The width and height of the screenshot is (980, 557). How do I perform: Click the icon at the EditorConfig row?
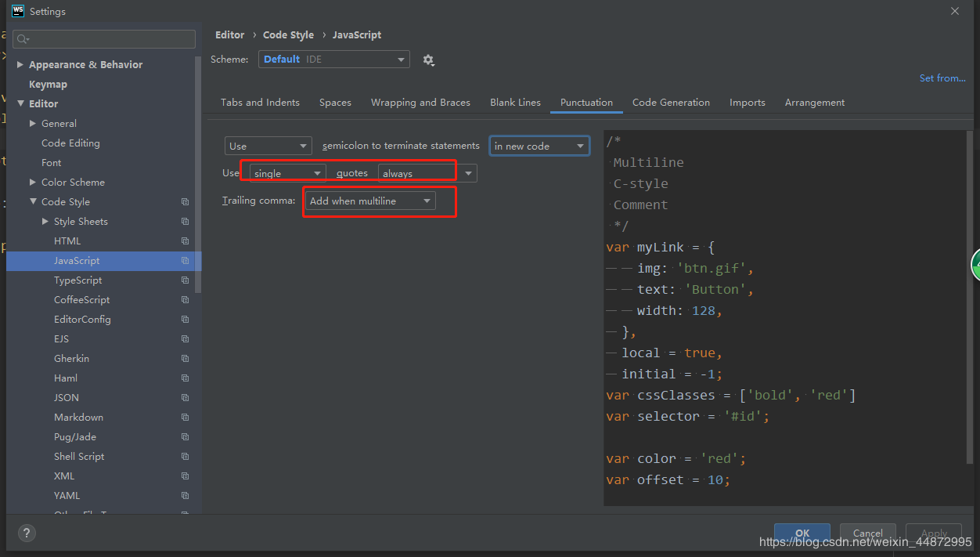point(186,320)
